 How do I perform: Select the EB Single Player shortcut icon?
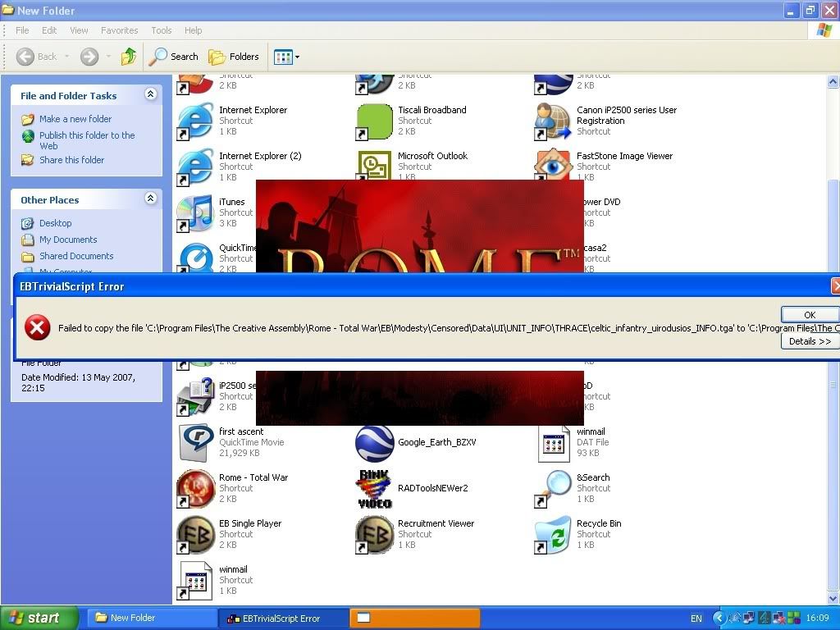pos(195,536)
